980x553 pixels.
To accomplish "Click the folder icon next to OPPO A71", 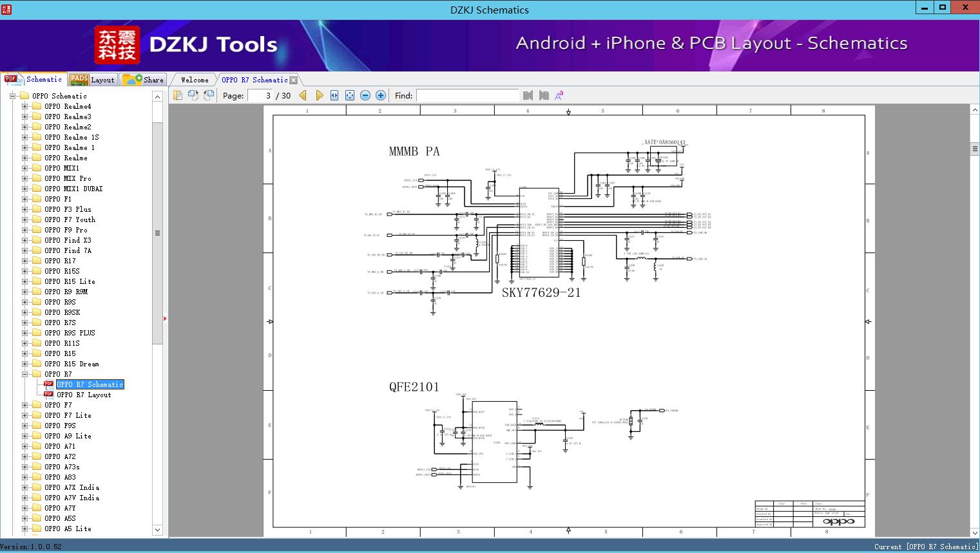I will [37, 446].
